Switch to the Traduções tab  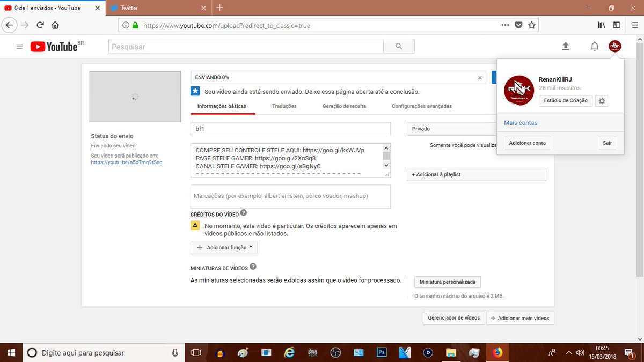pos(284,106)
